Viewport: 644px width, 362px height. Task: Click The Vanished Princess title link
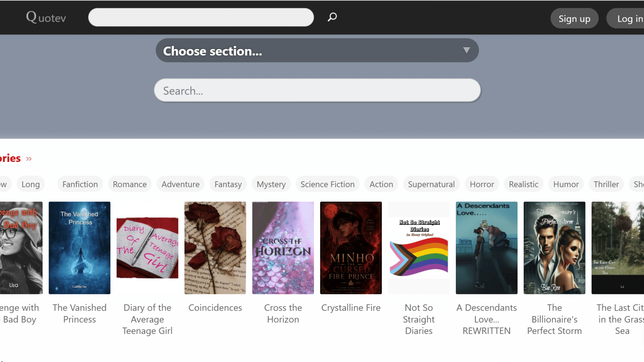79,313
